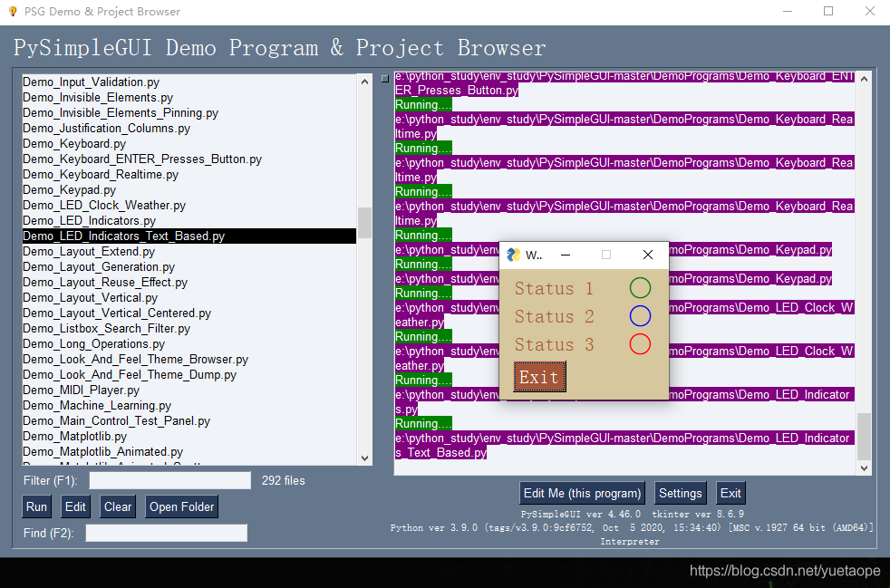The width and height of the screenshot is (890, 588).
Task: Click highlighted Demo_LED_Indicators_Text_Based.py row
Action: [189, 236]
